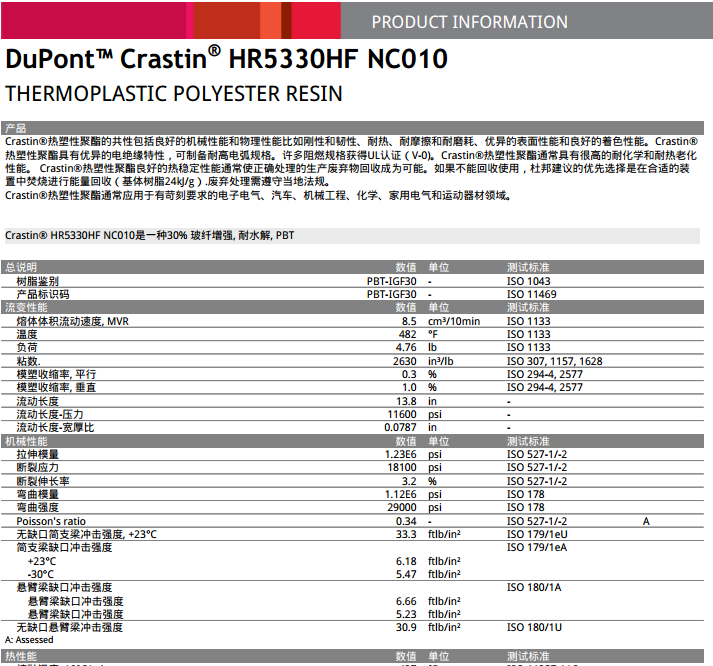Click the °F unit
The width and height of the screenshot is (713, 666).
432,334
